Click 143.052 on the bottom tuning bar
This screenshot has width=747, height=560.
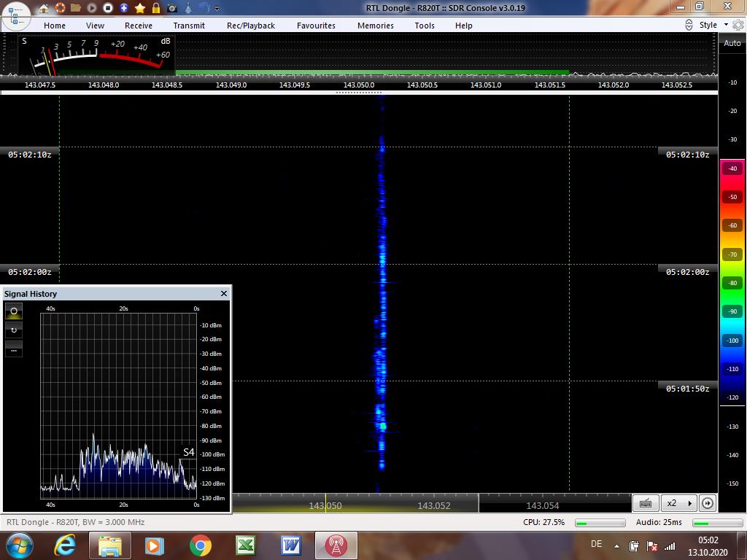coord(433,505)
